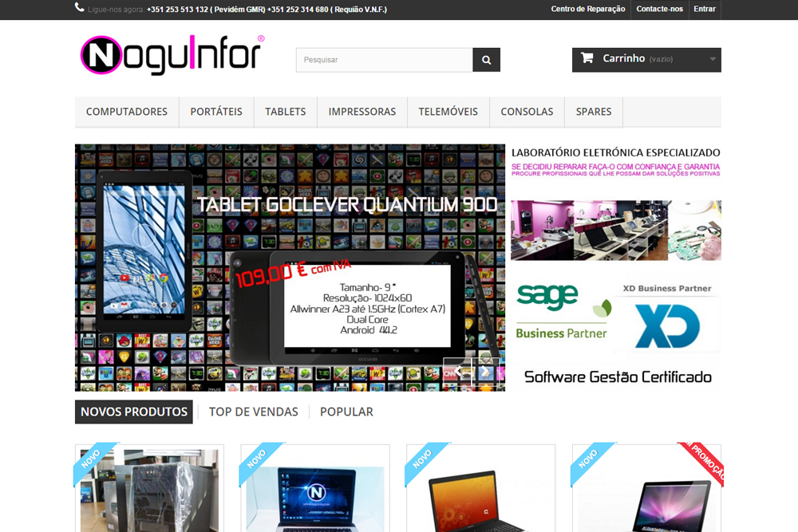The image size is (798, 532).
Task: Click the shopping cart icon
Action: click(x=587, y=58)
